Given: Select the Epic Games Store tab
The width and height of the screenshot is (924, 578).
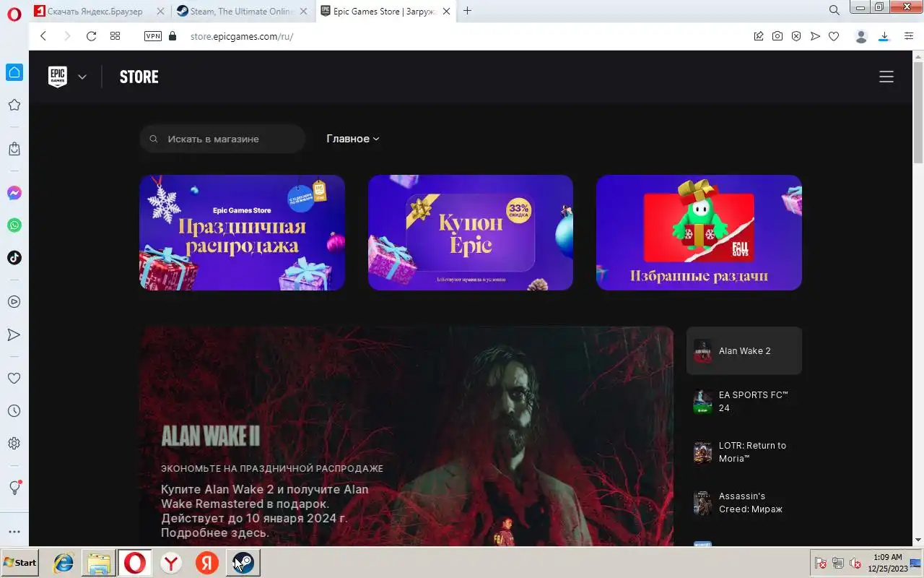Looking at the screenshot, I should 387,11.
